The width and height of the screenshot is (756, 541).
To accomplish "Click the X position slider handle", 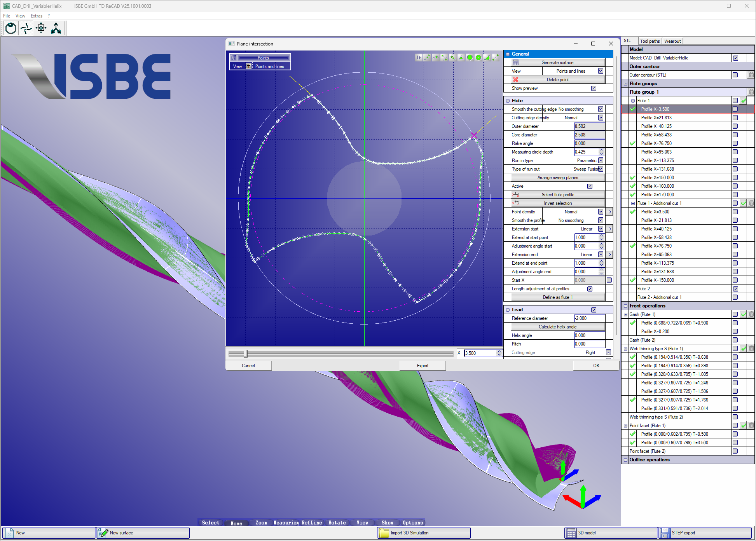I will (245, 353).
